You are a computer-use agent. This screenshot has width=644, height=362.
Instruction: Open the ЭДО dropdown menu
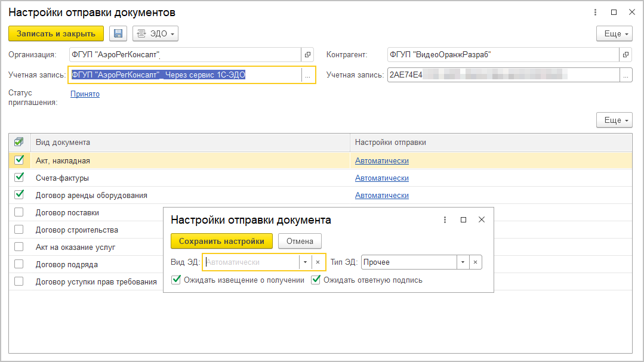[155, 34]
